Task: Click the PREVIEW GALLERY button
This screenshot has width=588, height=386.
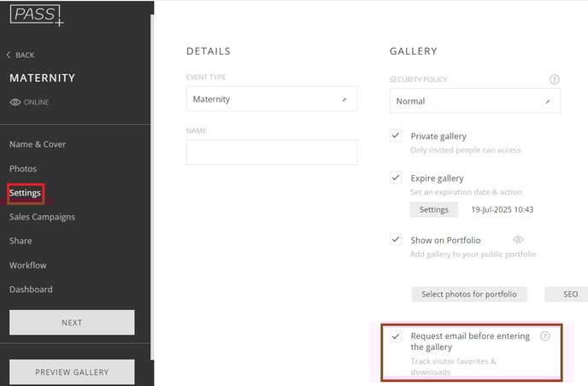Action: [x=72, y=371]
